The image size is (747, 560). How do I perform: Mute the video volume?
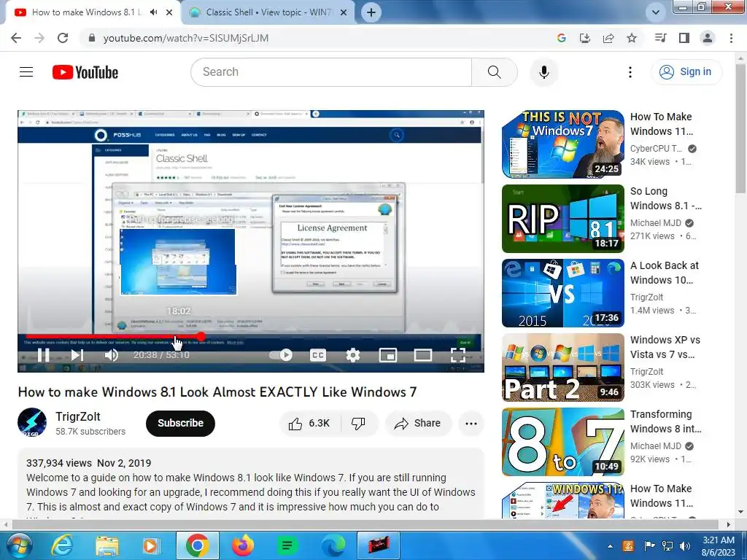111,355
